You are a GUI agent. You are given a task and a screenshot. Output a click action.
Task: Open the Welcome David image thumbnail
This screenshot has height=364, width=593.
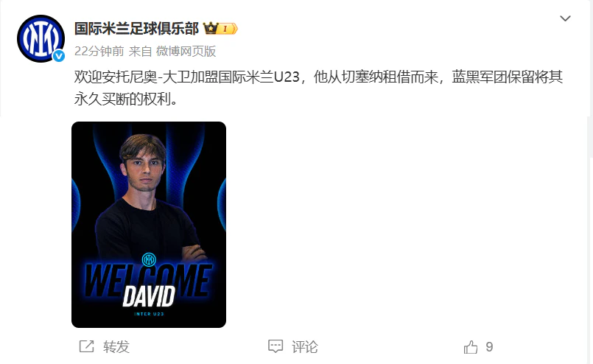point(149,225)
